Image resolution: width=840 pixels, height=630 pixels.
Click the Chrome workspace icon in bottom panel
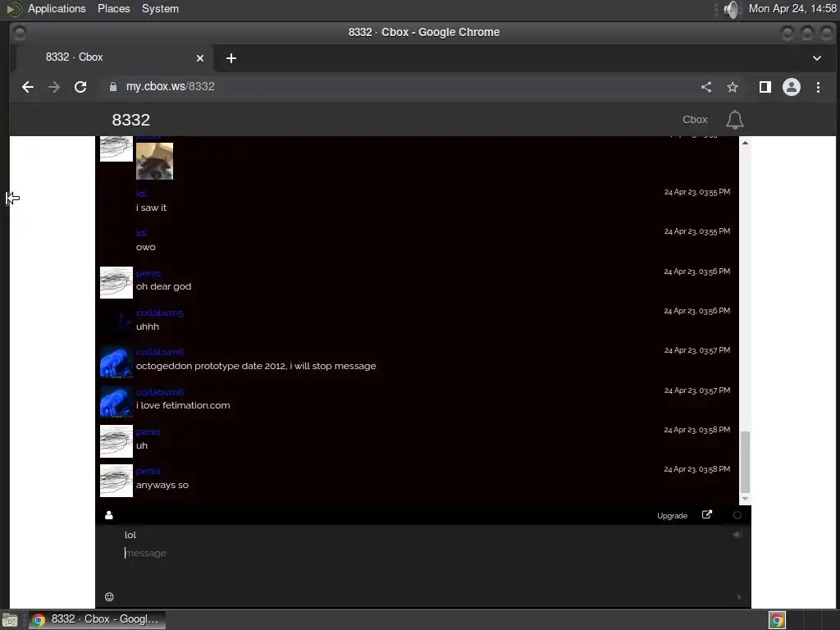(778, 620)
